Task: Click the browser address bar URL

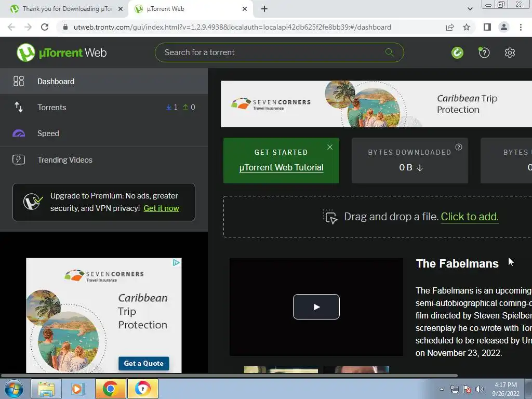Action: (232, 27)
